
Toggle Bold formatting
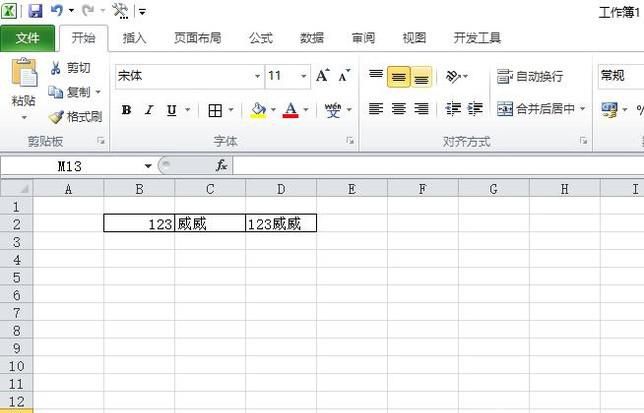126,110
